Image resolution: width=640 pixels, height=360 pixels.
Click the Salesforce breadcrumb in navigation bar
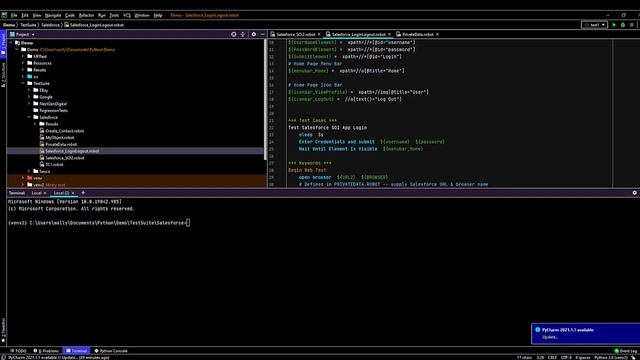(x=50, y=25)
